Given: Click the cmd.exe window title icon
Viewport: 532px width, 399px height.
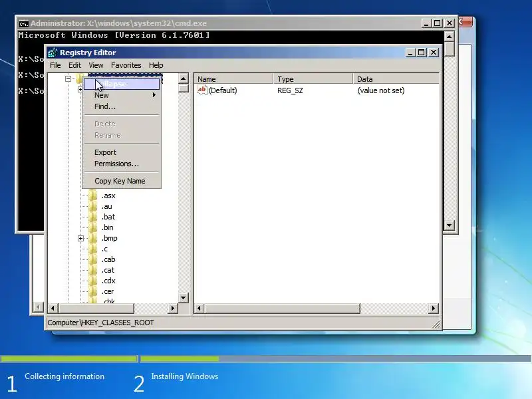Looking at the screenshot, I should (x=23, y=24).
